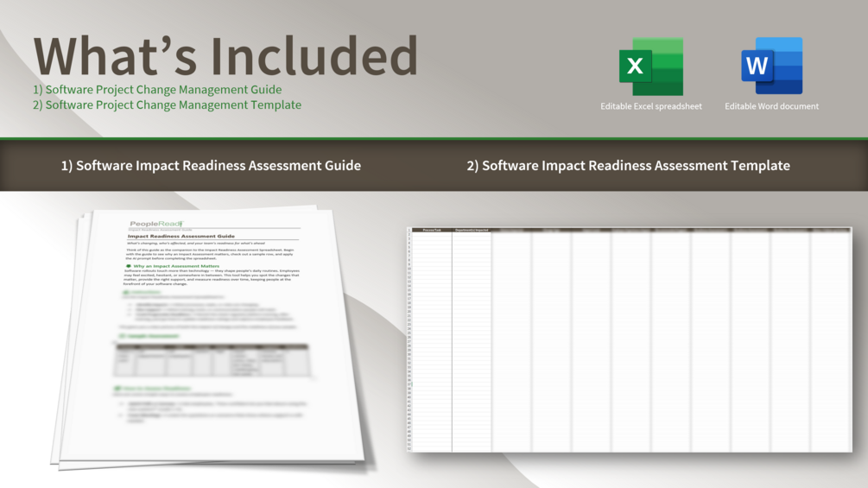Click the 'Editable Excel spreadsheet' caption

pos(651,106)
